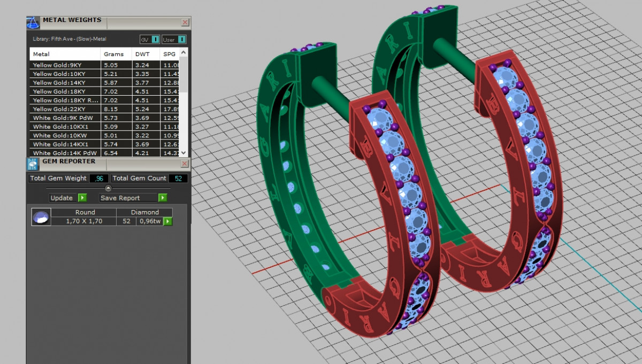Screen dimensions: 642x364
Task: Click the Metal Weights panel icon
Action: click(x=33, y=23)
